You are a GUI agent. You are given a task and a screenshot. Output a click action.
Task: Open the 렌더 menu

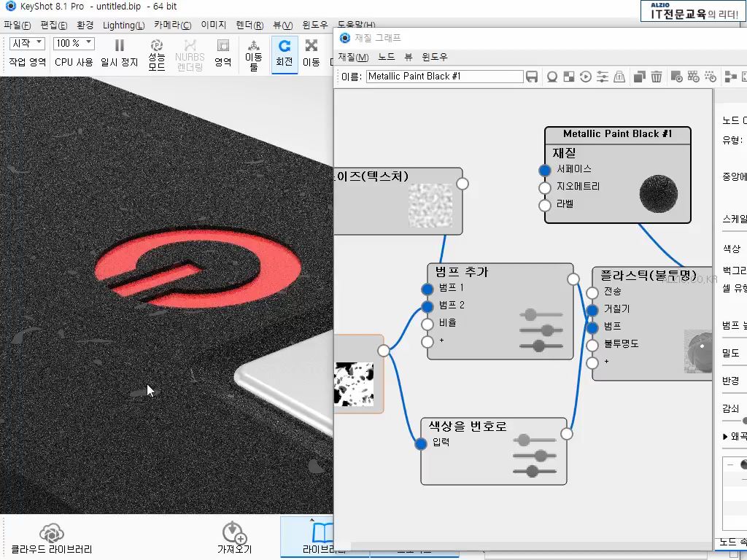click(x=249, y=26)
